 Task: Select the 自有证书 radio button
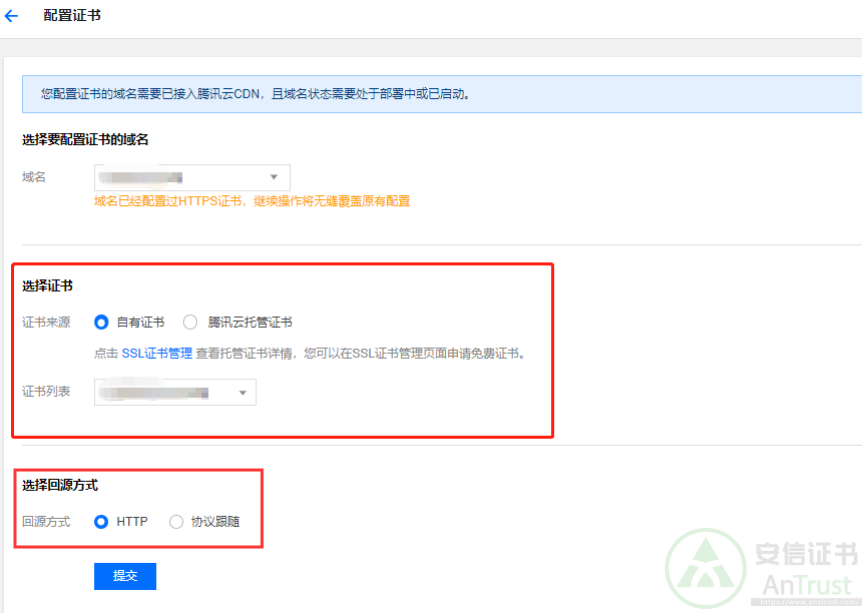pos(101,322)
